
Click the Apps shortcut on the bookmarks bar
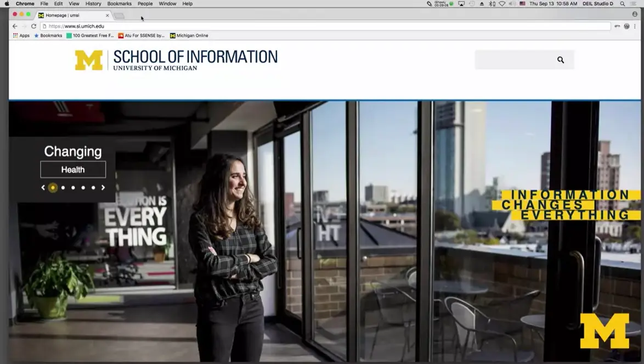click(22, 35)
